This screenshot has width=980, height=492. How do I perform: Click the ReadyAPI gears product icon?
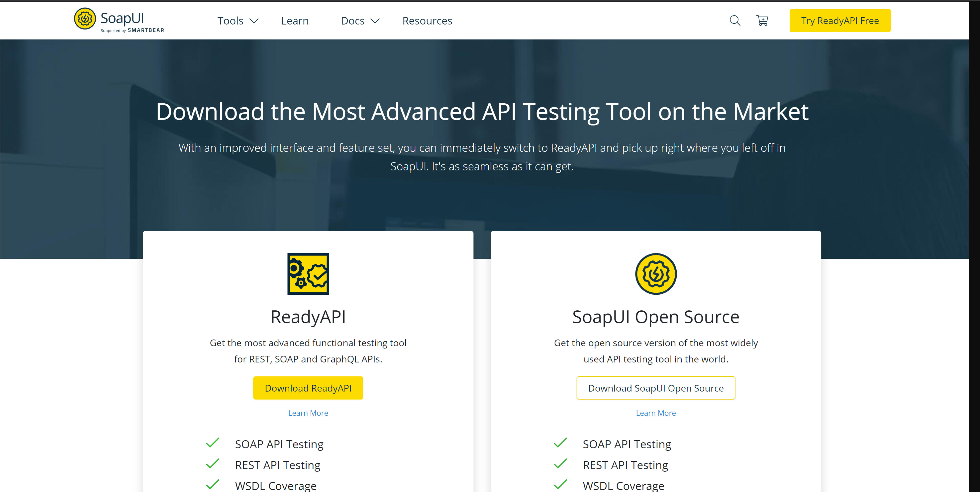308,274
